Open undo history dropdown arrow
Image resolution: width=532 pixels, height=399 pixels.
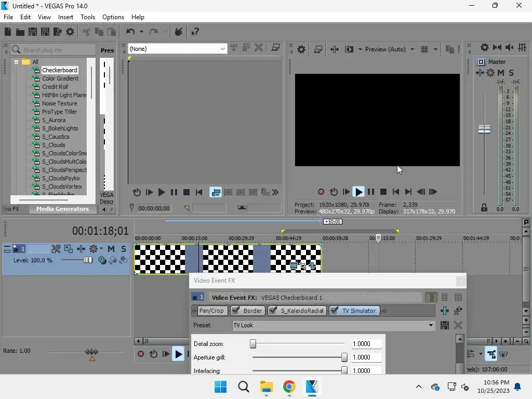pyautogui.click(x=141, y=32)
